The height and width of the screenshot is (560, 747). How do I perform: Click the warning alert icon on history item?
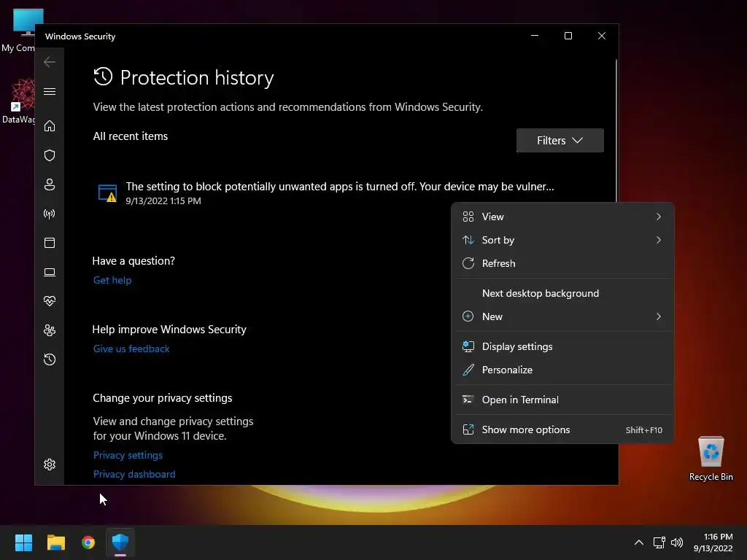coord(107,192)
